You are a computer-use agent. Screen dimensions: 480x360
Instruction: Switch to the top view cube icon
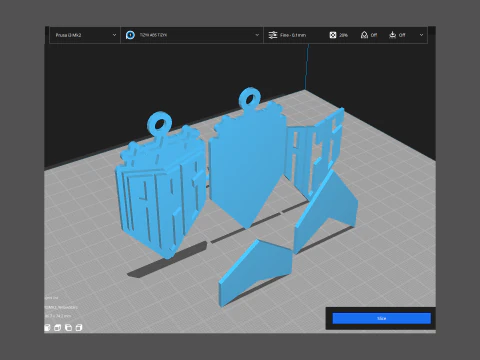pos(57,328)
